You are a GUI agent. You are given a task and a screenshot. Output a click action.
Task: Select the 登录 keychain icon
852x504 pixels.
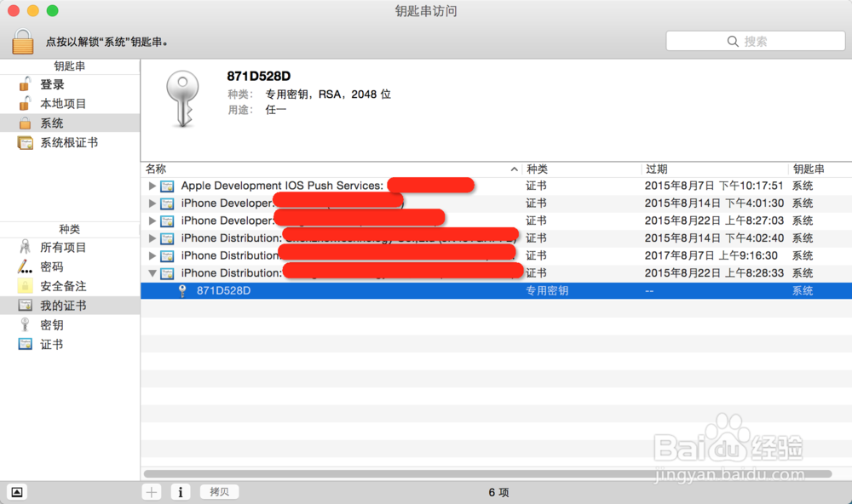pyautogui.click(x=25, y=84)
